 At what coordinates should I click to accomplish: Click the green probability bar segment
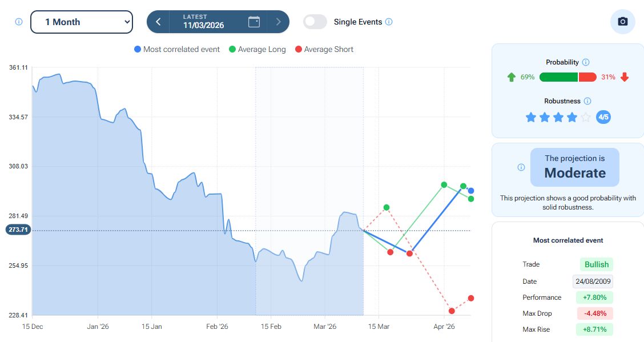[x=558, y=77]
